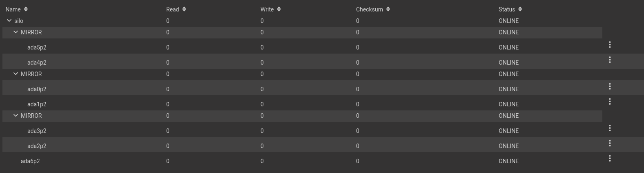Viewport: 644px width, 173px height.
Task: Click ONLINE status of ada0p2
Action: (x=508, y=89)
